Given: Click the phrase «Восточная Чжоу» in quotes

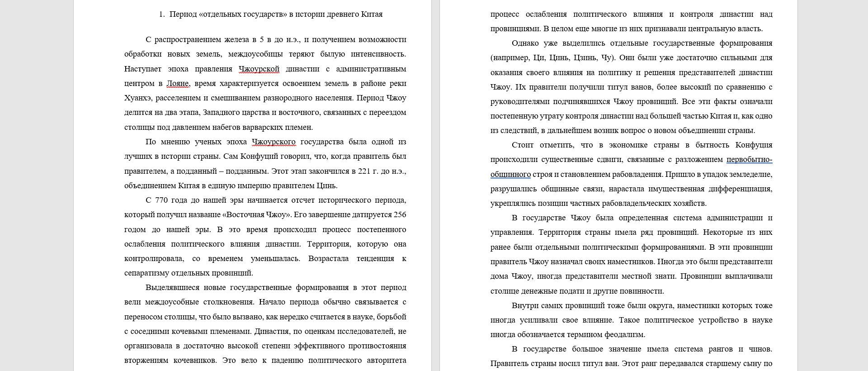Looking at the screenshot, I should (x=255, y=214).
